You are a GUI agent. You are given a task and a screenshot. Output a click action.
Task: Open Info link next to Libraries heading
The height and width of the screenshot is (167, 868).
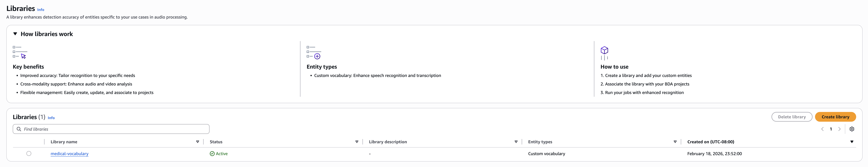point(41,10)
